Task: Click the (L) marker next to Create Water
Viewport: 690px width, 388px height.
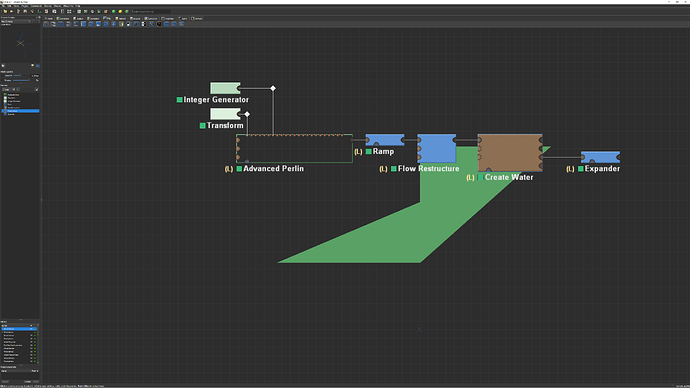Action: (x=470, y=178)
